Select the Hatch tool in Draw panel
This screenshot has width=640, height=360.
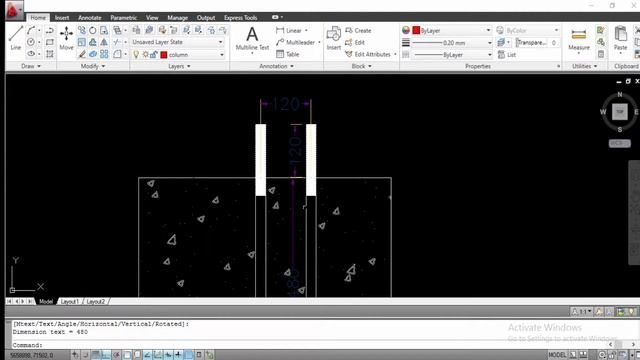(x=50, y=54)
